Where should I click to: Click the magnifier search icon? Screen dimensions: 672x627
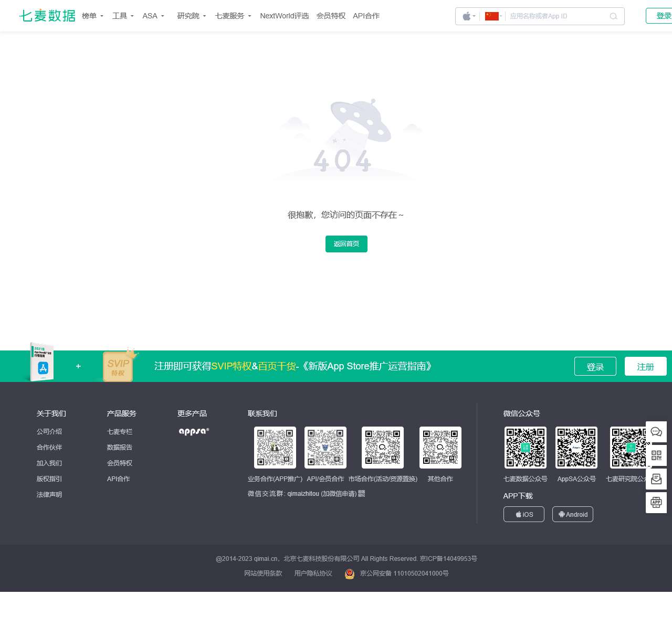click(613, 16)
